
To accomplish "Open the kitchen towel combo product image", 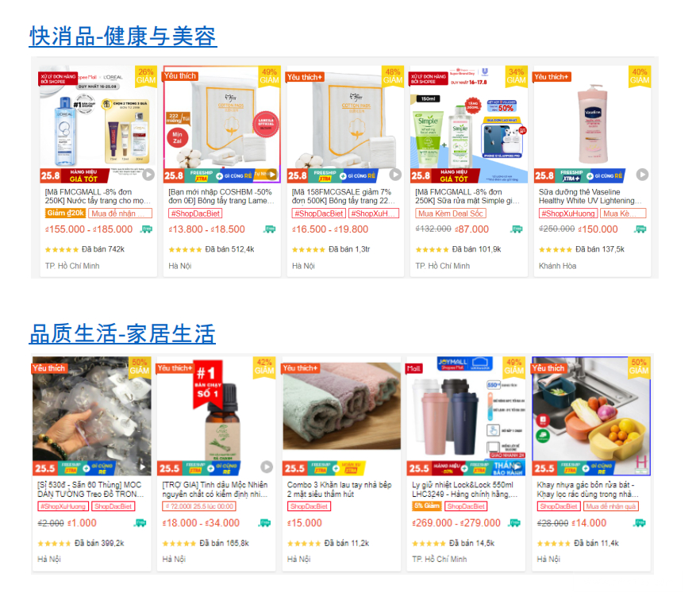I will 341,416.
